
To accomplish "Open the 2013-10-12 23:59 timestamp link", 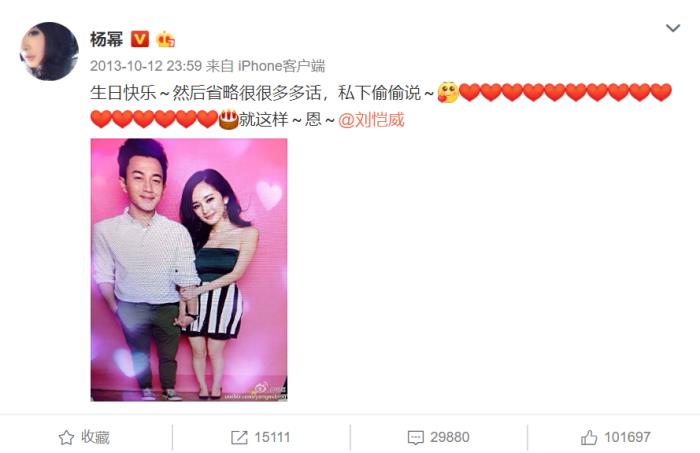I will [146, 66].
